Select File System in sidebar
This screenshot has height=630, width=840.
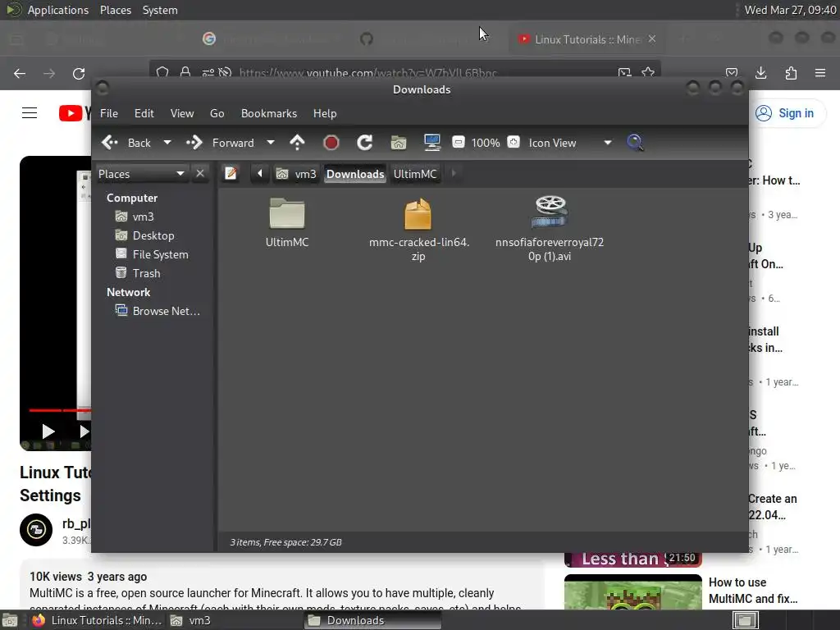click(x=160, y=254)
